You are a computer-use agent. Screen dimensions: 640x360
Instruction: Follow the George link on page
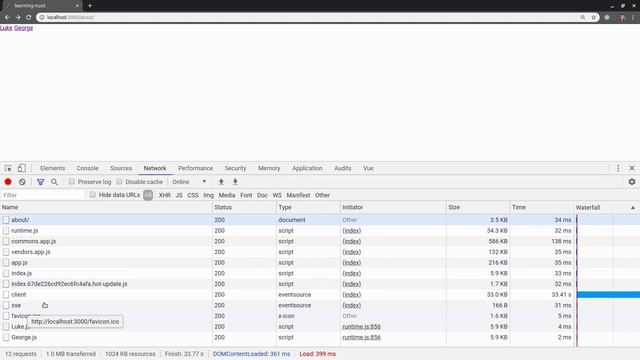tap(24, 28)
